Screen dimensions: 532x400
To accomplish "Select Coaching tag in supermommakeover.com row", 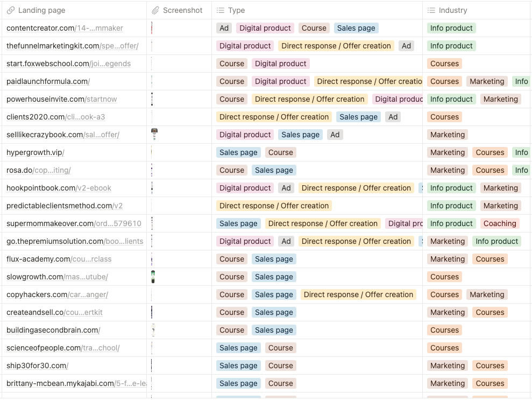I will (x=500, y=223).
